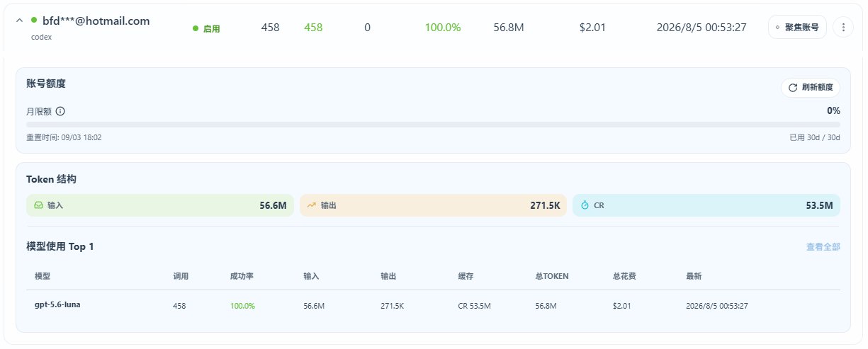Screen dimensions: 868x349
Task: Click the 缓存 column header
Action: [466, 276]
